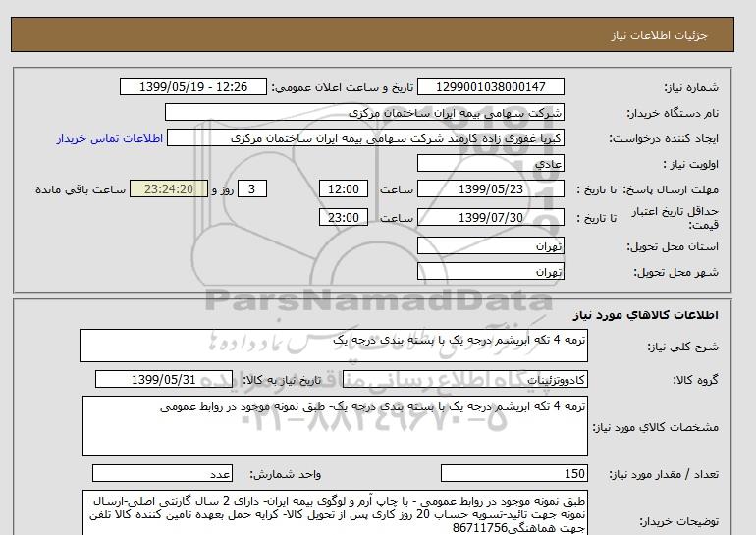Click the response deadline time 12:00

tap(344, 188)
